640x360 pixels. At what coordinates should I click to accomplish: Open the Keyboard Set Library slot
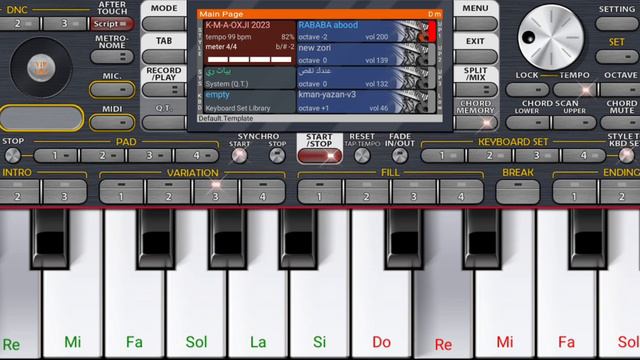click(x=249, y=101)
